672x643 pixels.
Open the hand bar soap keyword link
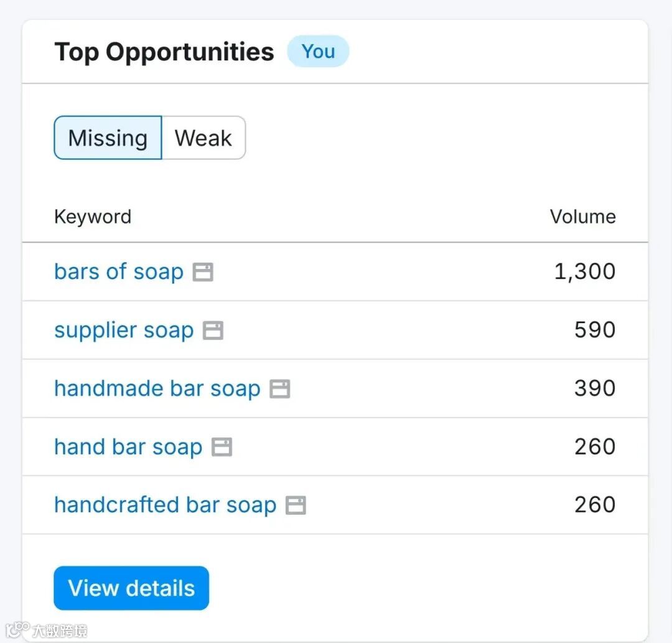128,447
